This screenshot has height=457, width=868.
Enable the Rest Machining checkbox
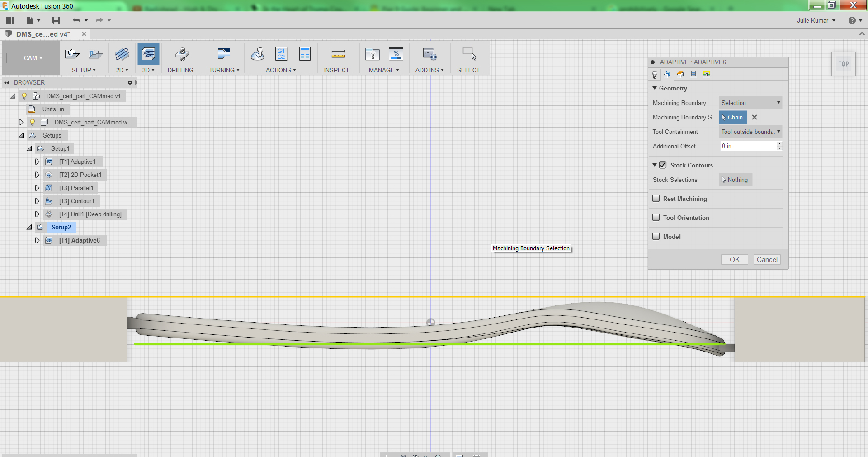tap(656, 198)
